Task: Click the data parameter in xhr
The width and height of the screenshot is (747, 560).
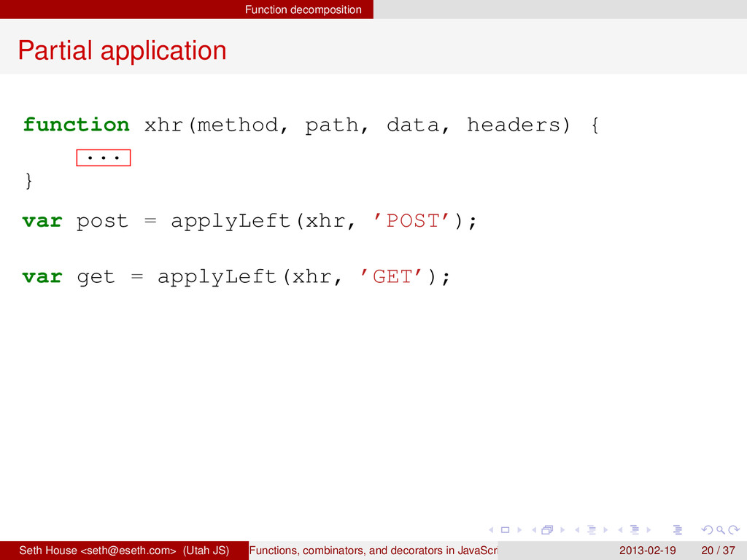Action: pos(413,125)
